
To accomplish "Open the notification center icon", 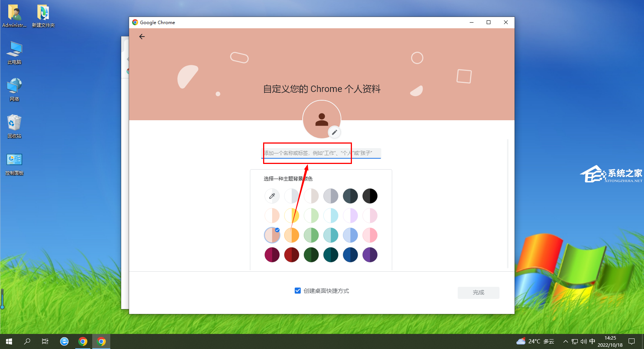I will tap(632, 341).
